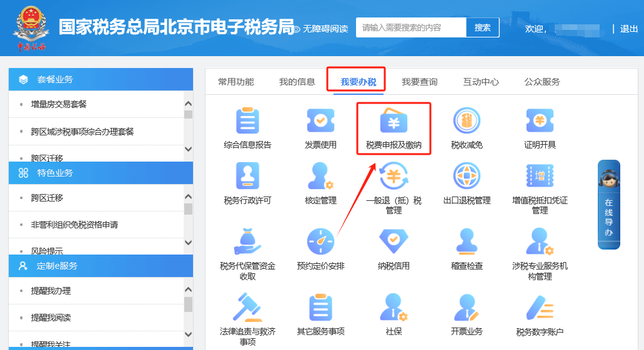The width and height of the screenshot is (644, 350).
Task: Click the 套餐业务 panel header
Action: click(101, 79)
